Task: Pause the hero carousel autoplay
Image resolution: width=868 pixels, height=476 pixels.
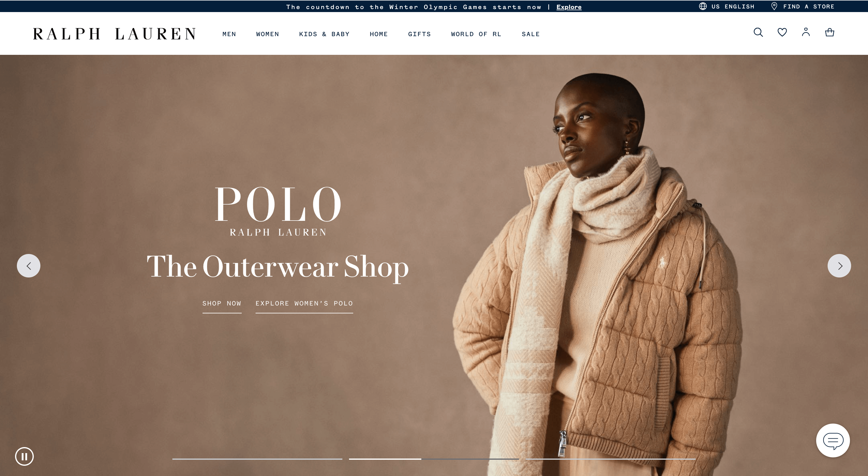Action: pyautogui.click(x=24, y=456)
